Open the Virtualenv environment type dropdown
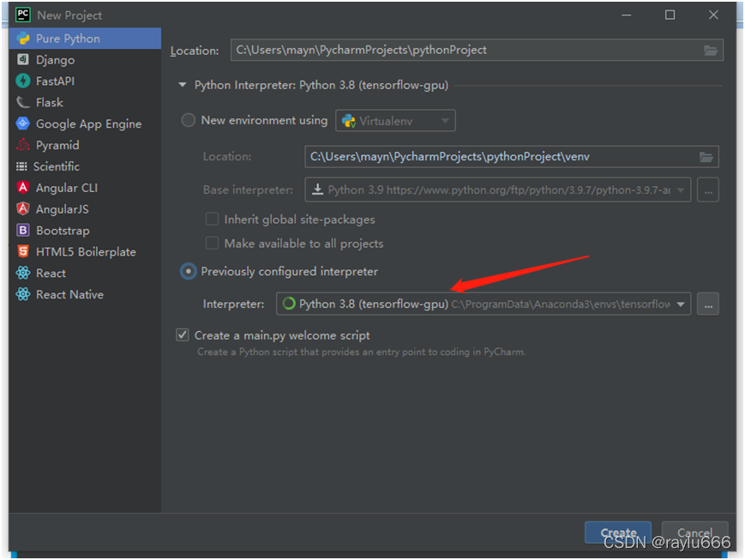The width and height of the screenshot is (745, 560). click(x=395, y=121)
